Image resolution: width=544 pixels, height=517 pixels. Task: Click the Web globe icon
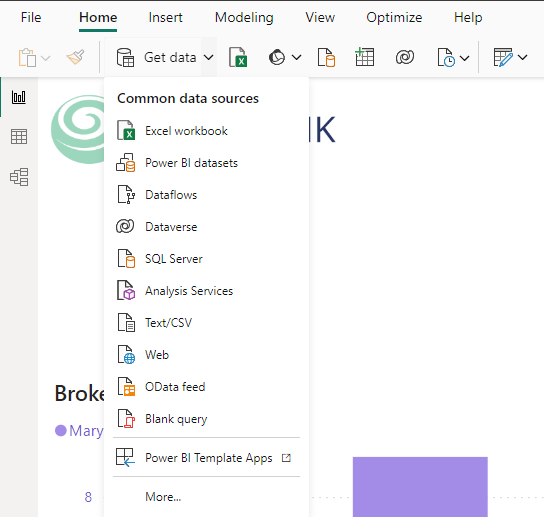click(x=126, y=354)
